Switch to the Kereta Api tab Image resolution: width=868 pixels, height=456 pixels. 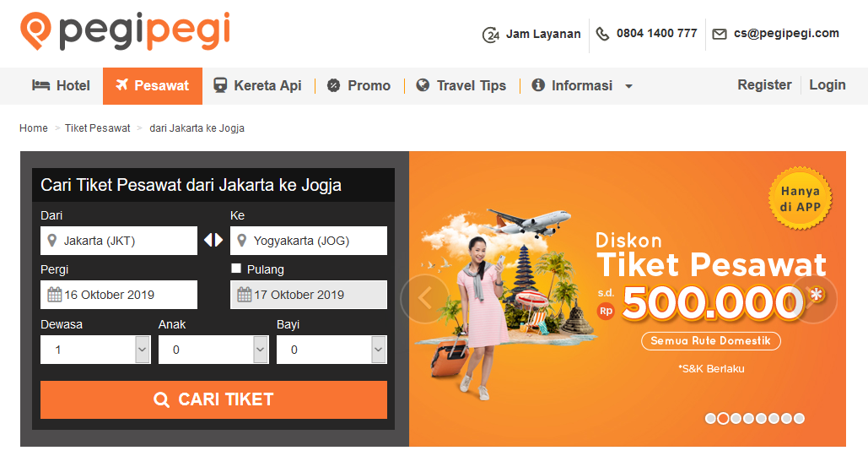pyautogui.click(x=258, y=86)
